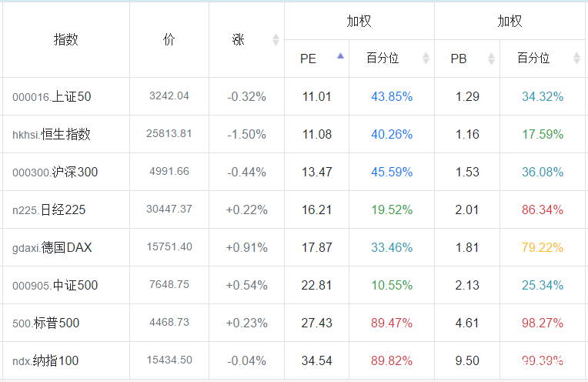Click the PE percentile 89.82%
The image size is (588, 382).
tap(392, 361)
